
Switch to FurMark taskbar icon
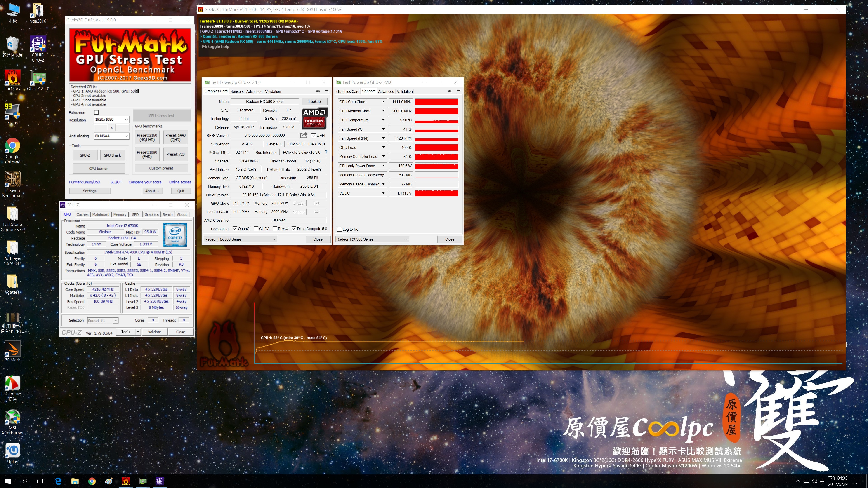[x=126, y=481]
